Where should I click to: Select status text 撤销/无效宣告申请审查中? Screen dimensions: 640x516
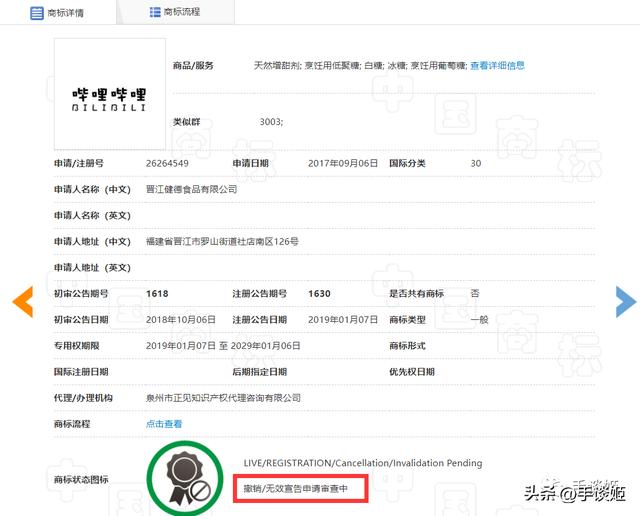[x=296, y=488]
